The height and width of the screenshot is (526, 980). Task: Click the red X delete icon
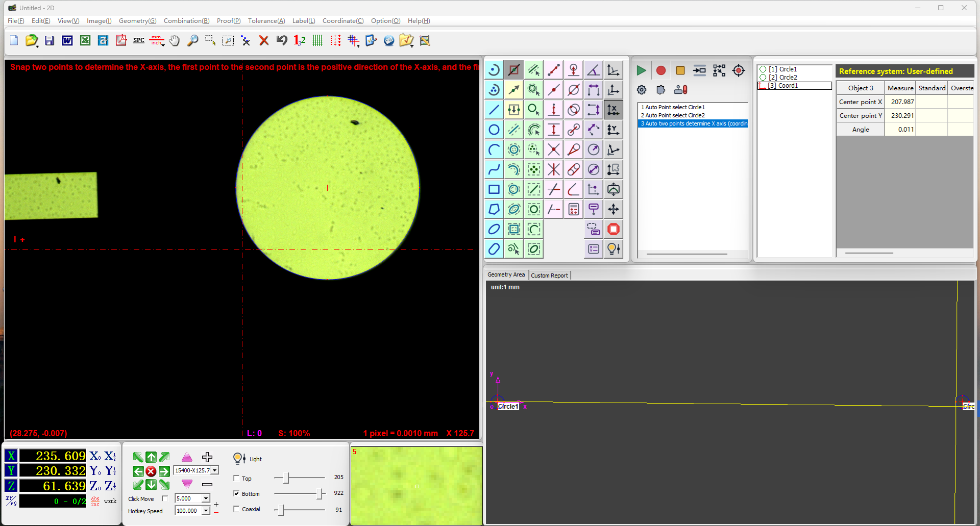[x=264, y=40]
